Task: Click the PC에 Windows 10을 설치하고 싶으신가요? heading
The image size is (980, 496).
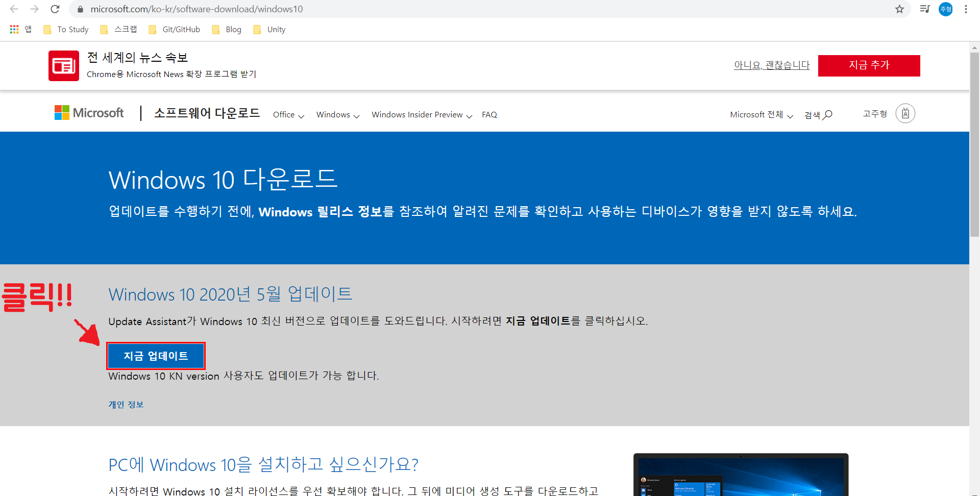Action: (x=263, y=464)
